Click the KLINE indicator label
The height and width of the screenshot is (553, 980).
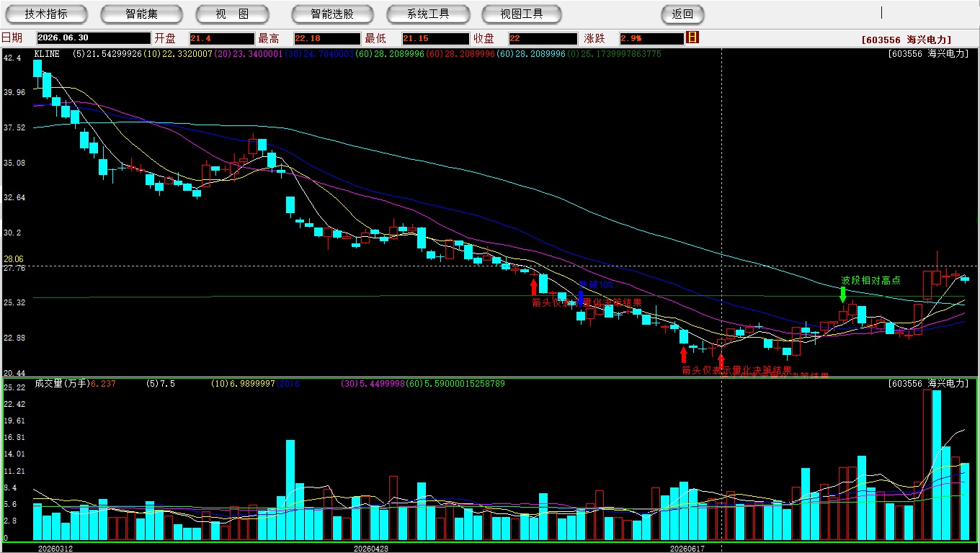pos(47,53)
